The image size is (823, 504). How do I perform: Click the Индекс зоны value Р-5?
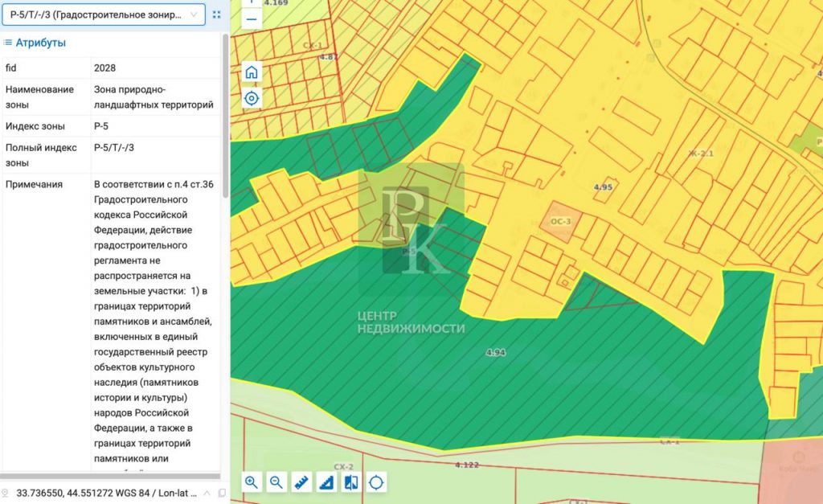click(x=101, y=126)
